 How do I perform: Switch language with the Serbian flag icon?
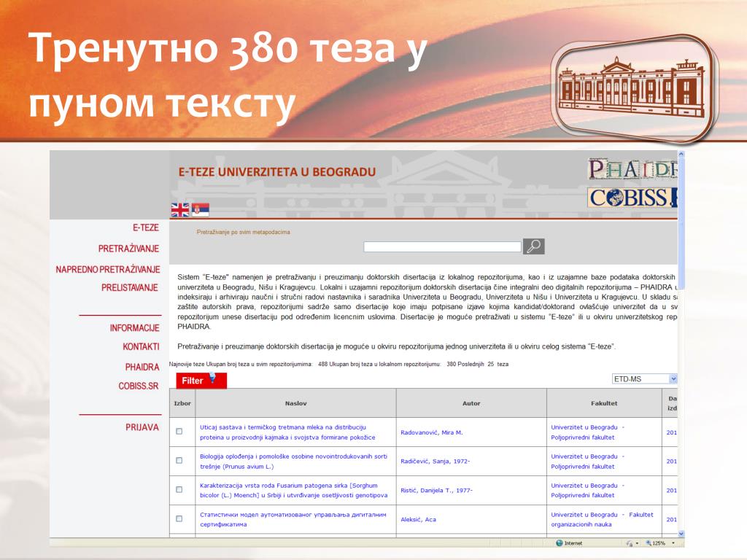pyautogui.click(x=200, y=209)
